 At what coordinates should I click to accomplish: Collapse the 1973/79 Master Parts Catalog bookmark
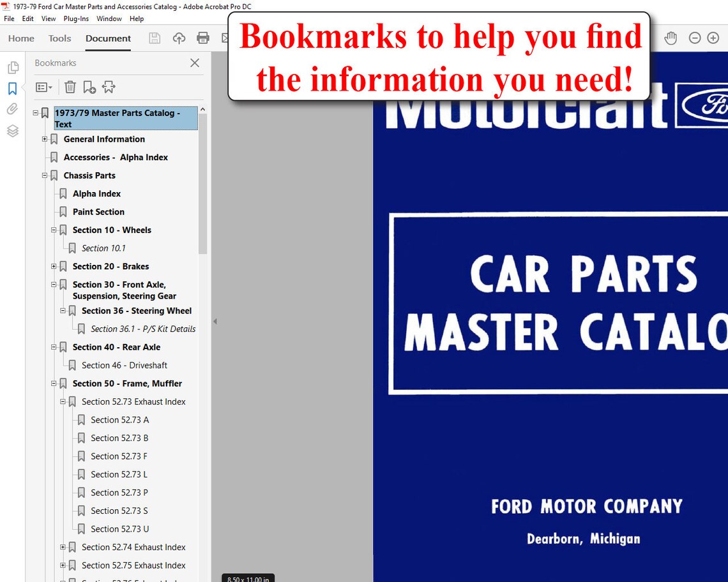(36, 112)
